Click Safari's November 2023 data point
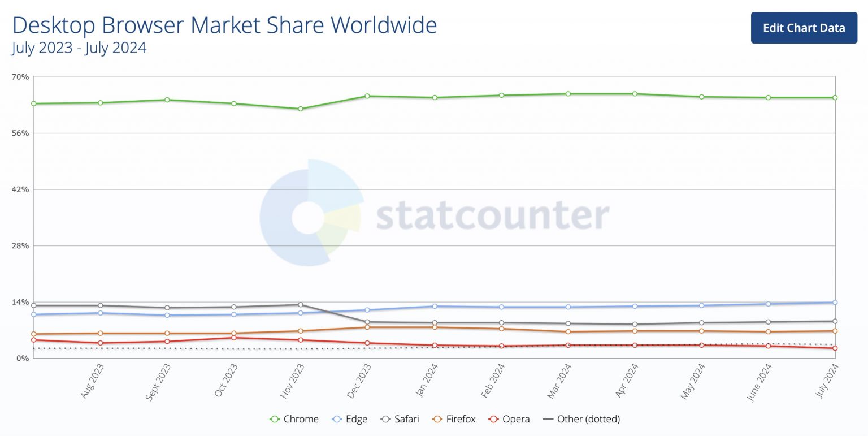Image resolution: width=868 pixels, height=436 pixels. [x=301, y=305]
